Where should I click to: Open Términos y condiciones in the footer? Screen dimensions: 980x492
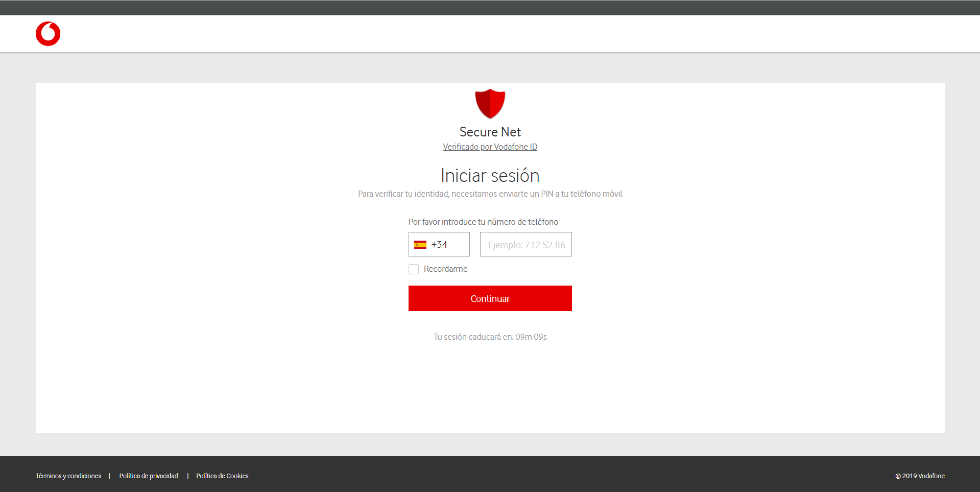(x=68, y=476)
